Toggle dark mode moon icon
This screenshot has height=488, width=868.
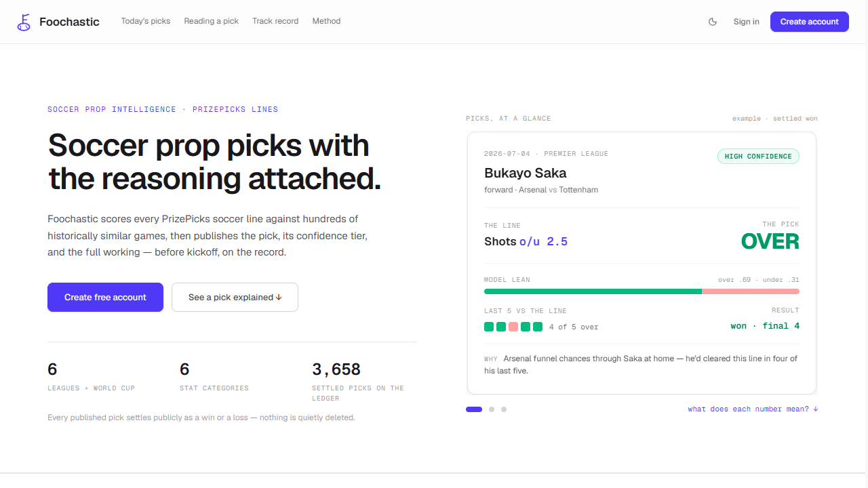pos(713,22)
